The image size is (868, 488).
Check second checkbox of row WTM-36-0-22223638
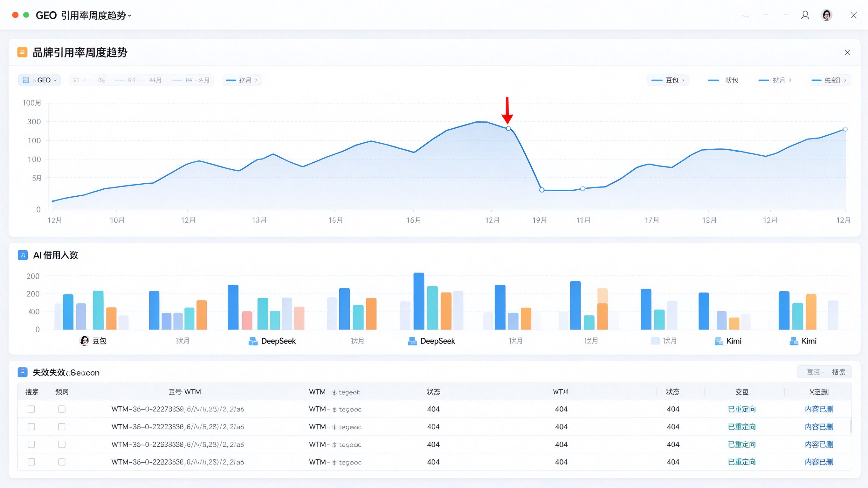(x=62, y=462)
